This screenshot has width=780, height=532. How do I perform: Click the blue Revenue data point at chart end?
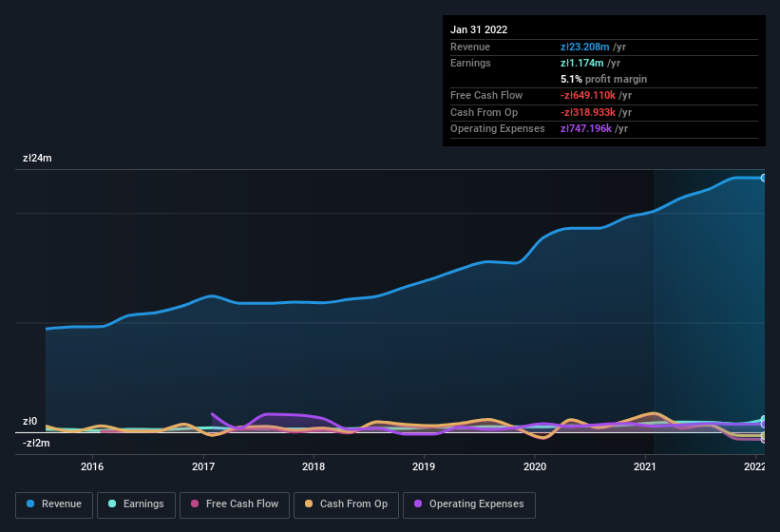pos(763,178)
